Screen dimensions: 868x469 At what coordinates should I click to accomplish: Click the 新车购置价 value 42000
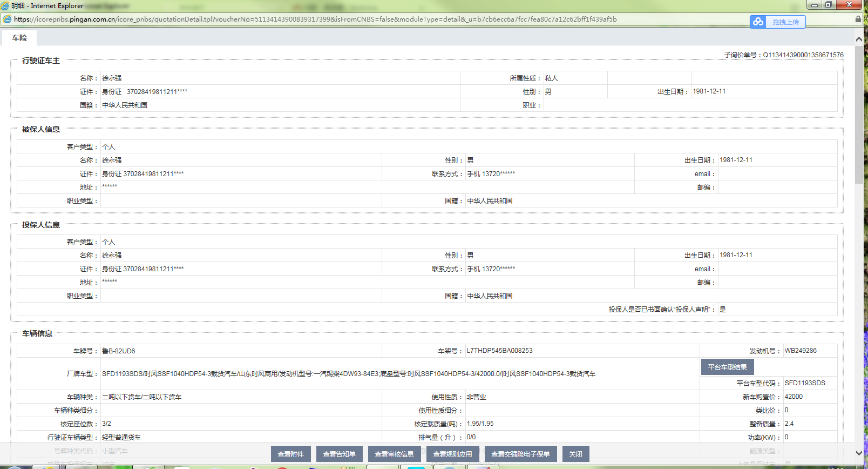(x=794, y=397)
